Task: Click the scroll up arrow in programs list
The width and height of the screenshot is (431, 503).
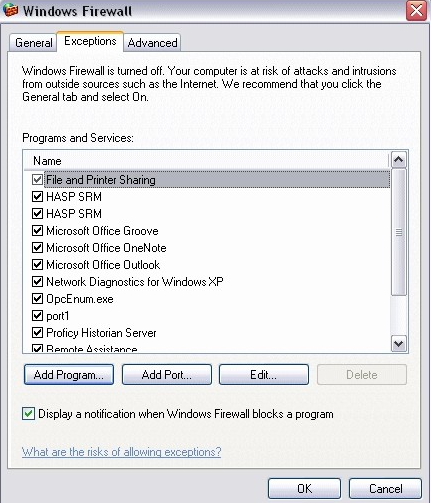Action: coord(399,160)
